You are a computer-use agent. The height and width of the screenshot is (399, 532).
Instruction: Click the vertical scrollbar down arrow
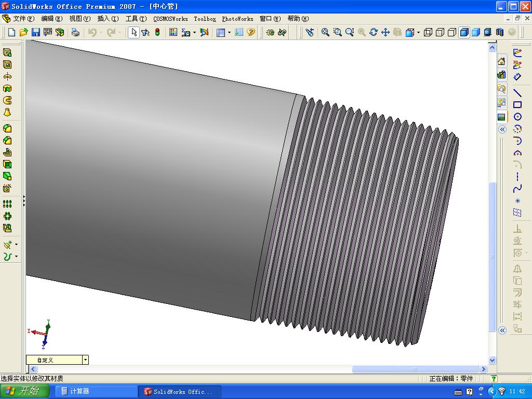tap(493, 361)
